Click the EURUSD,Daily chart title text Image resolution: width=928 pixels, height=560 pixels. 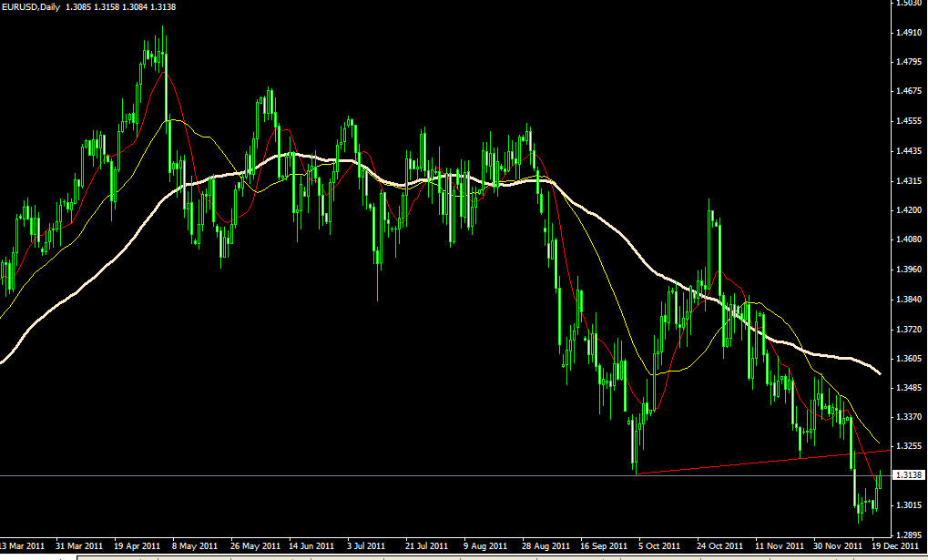coord(31,7)
